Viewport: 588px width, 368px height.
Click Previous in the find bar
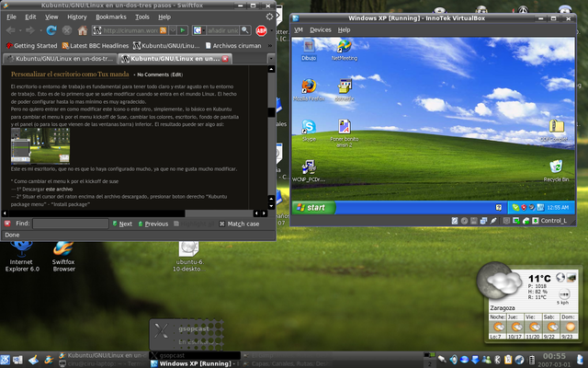pyautogui.click(x=153, y=224)
